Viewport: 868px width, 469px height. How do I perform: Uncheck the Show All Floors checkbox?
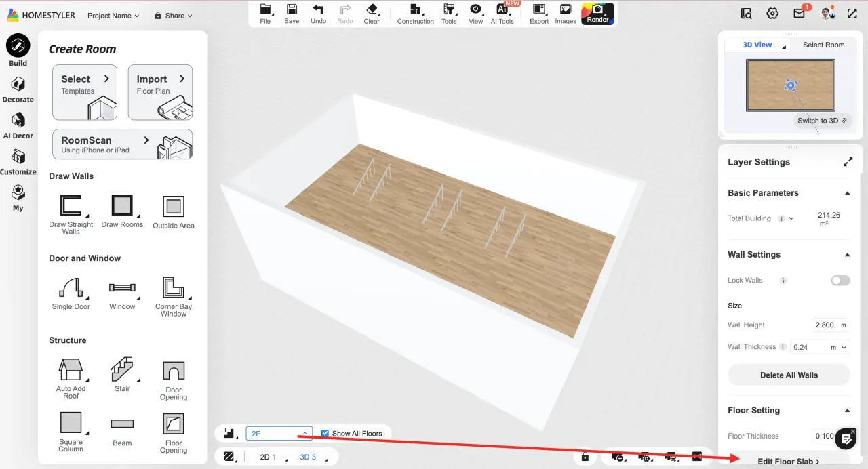click(325, 434)
